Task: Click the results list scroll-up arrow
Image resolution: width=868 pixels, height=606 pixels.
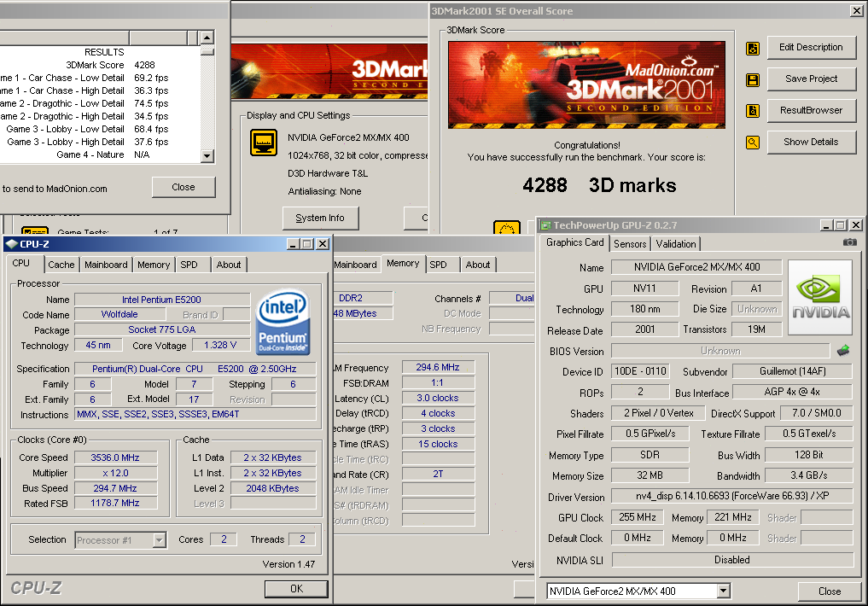Action: click(207, 38)
